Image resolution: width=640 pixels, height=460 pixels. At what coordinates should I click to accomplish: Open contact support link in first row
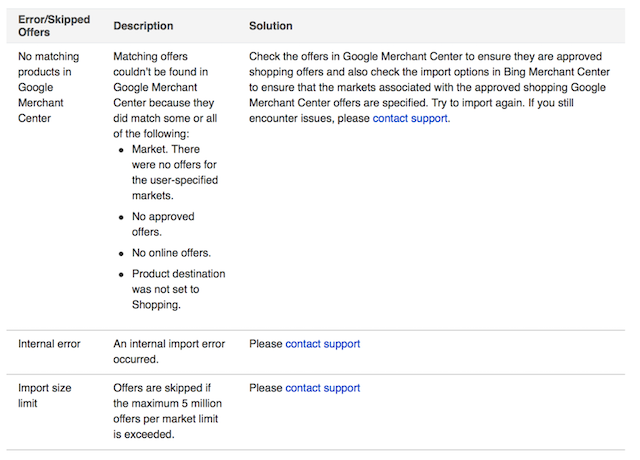coord(410,118)
